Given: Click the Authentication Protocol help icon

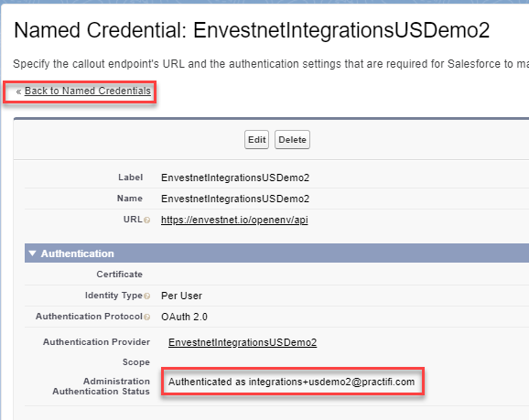Looking at the screenshot, I should point(146,318).
